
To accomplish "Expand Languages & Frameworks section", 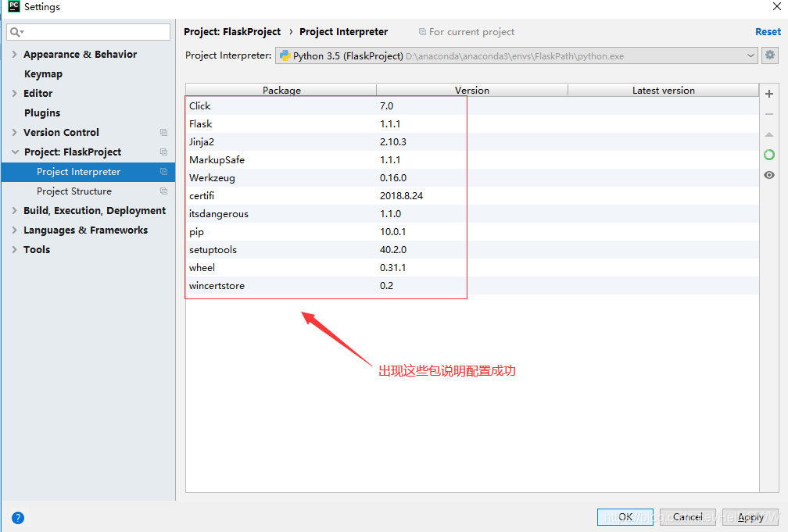I will point(15,230).
